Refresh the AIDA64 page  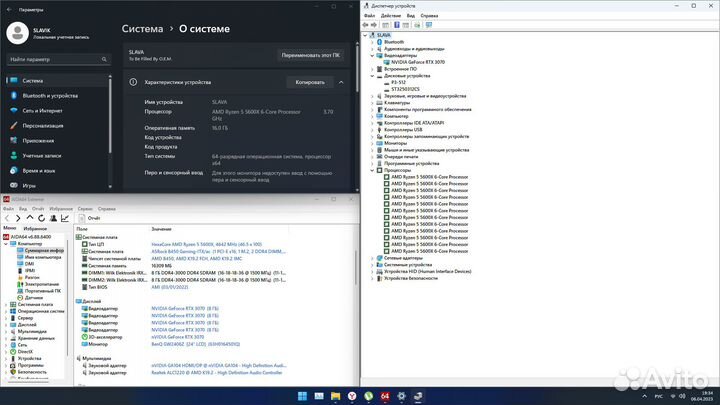click(x=41, y=218)
